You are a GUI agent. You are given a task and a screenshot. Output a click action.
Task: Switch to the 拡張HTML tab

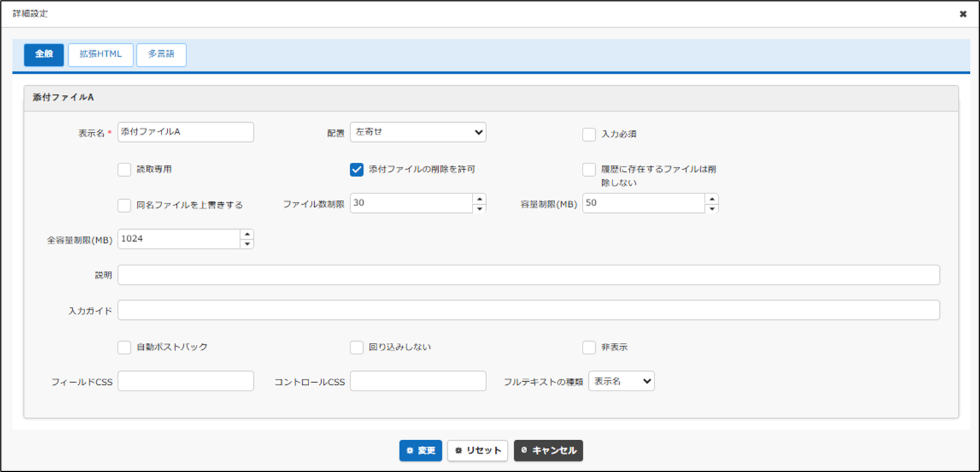pos(100,55)
